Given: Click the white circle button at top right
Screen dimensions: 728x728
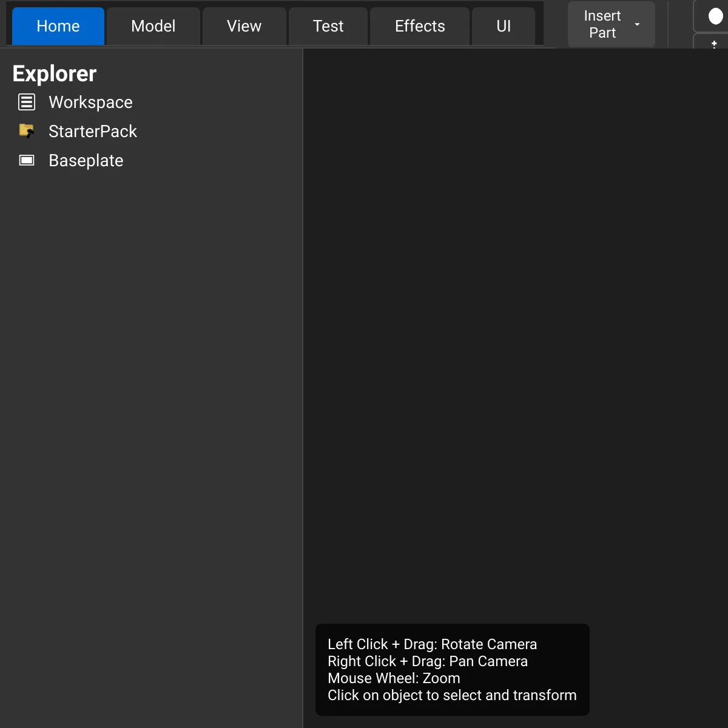Looking at the screenshot, I should click(715, 17).
